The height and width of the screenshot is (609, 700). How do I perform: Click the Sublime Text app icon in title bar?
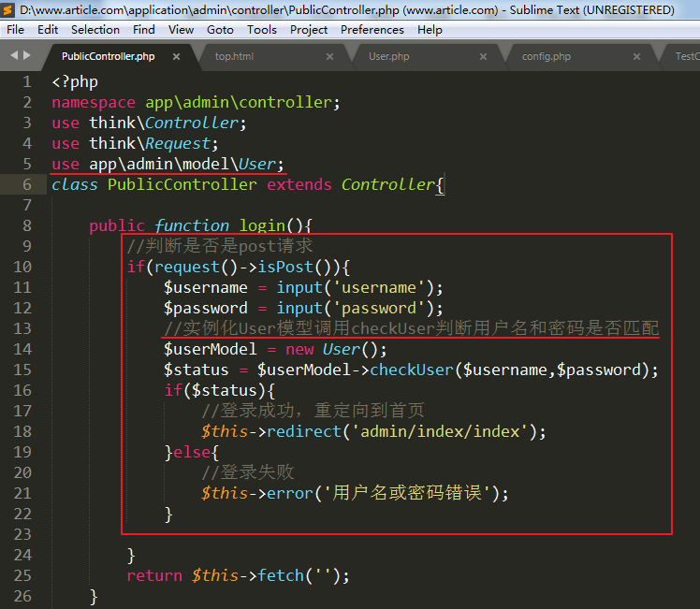click(x=8, y=10)
